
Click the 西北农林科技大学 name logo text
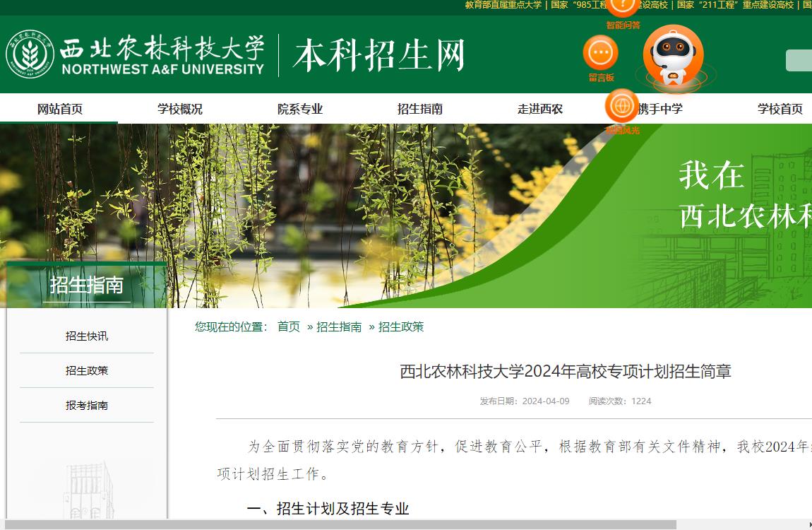pos(162,54)
